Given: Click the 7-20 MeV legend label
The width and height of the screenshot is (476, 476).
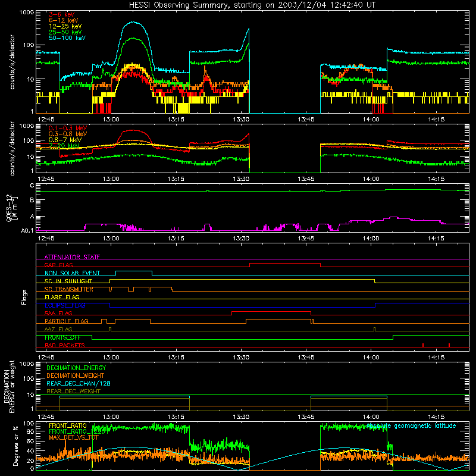Looking at the screenshot, I should 64,146.
